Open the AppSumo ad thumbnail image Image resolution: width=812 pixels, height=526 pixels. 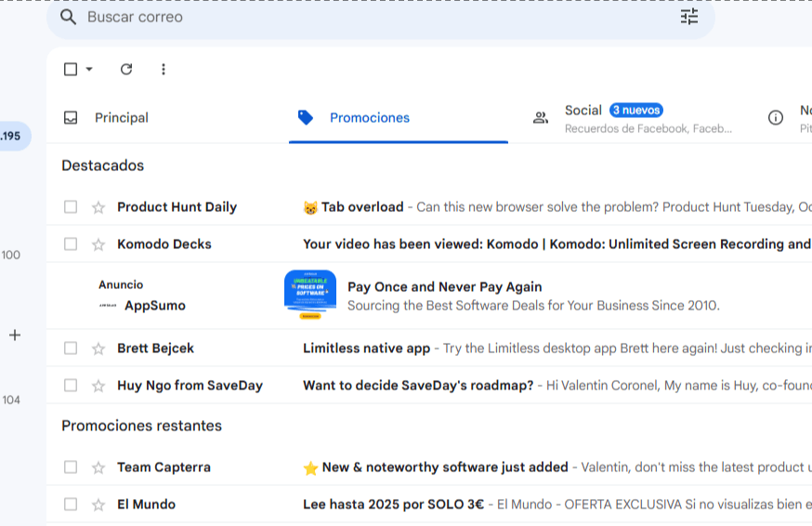click(310, 295)
